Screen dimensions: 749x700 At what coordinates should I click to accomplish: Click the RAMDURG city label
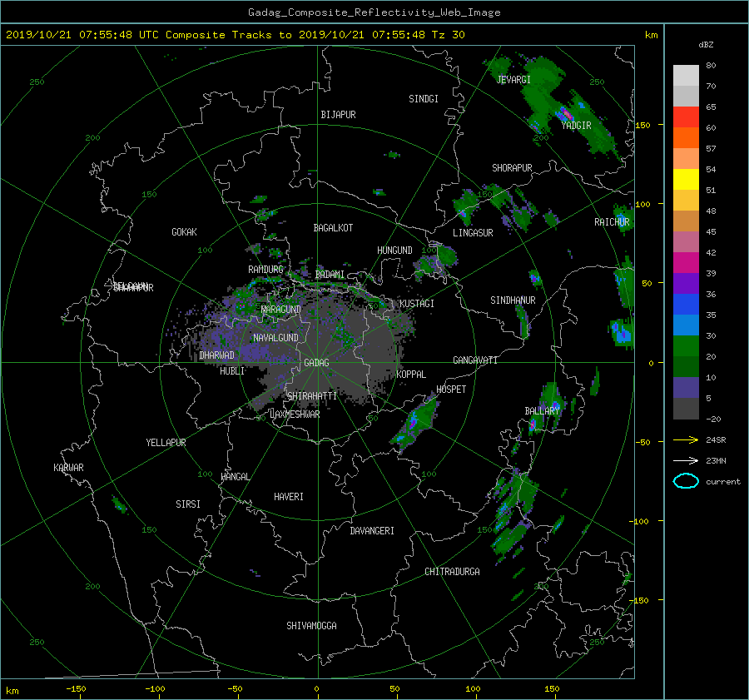[x=265, y=270]
